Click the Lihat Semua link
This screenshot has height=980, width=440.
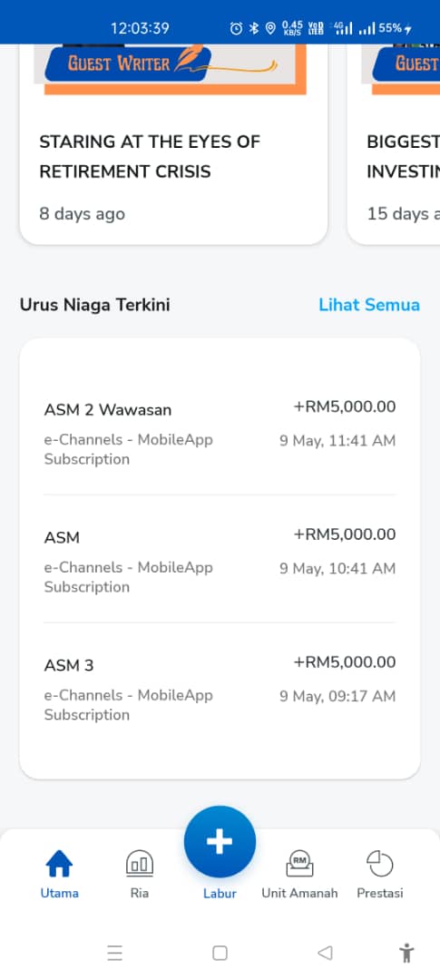[368, 305]
